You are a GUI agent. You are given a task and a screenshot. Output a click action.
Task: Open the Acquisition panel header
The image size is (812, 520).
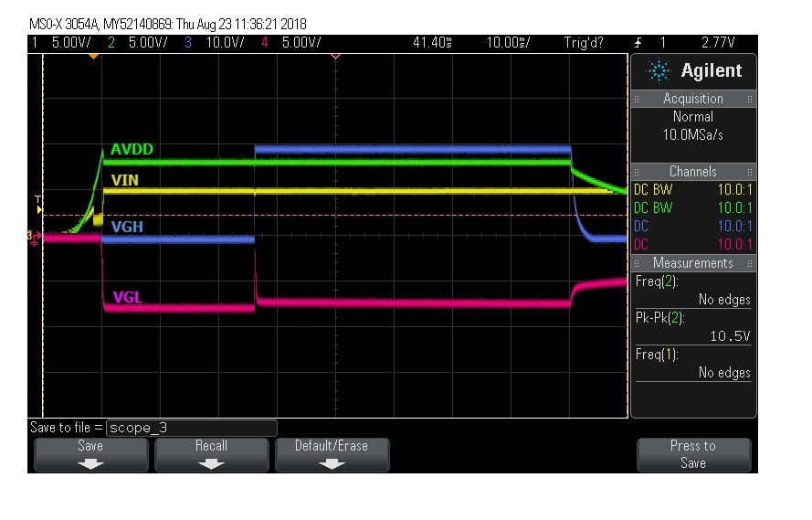(x=693, y=99)
